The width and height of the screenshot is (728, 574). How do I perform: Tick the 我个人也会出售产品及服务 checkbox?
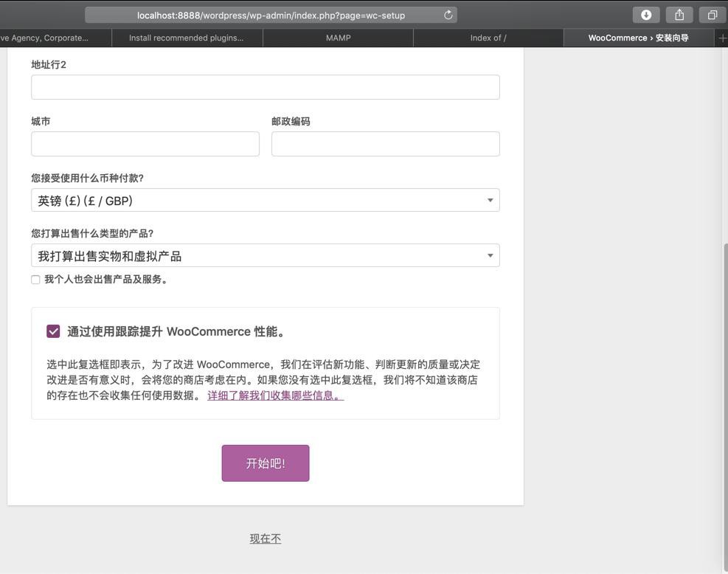click(35, 280)
